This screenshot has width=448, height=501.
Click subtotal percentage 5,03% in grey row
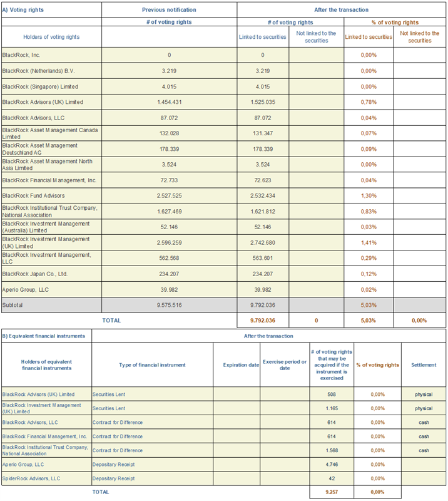click(369, 305)
